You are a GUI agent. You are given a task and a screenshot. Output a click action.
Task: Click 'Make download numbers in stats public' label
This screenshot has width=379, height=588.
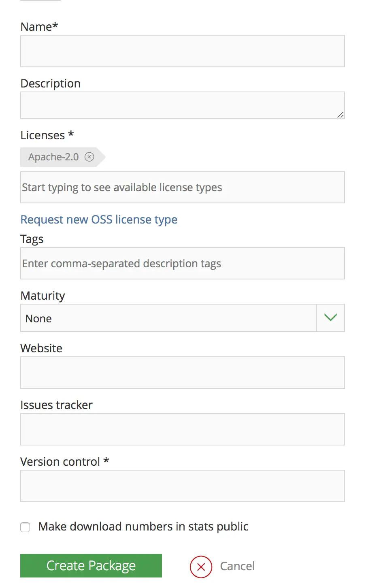click(143, 526)
